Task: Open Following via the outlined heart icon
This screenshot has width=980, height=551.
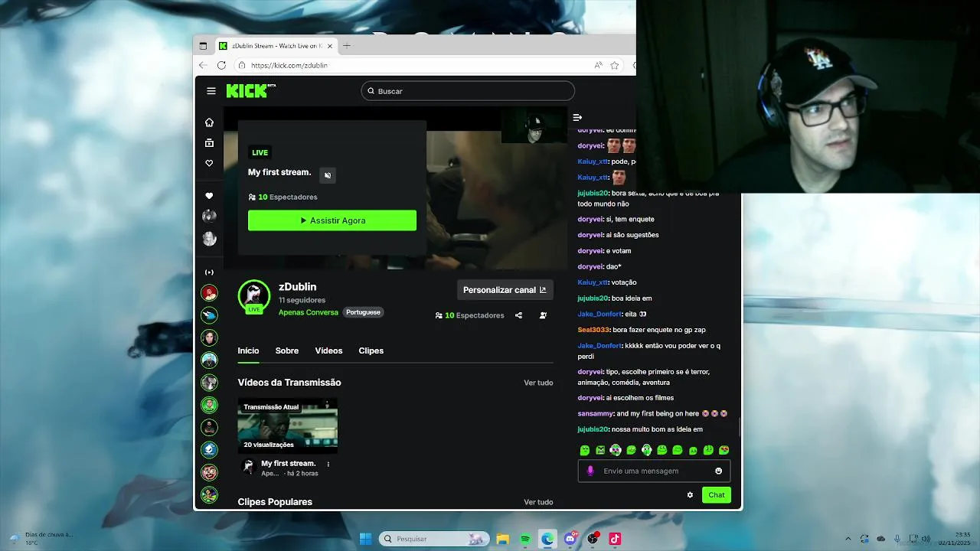Action: [x=209, y=163]
